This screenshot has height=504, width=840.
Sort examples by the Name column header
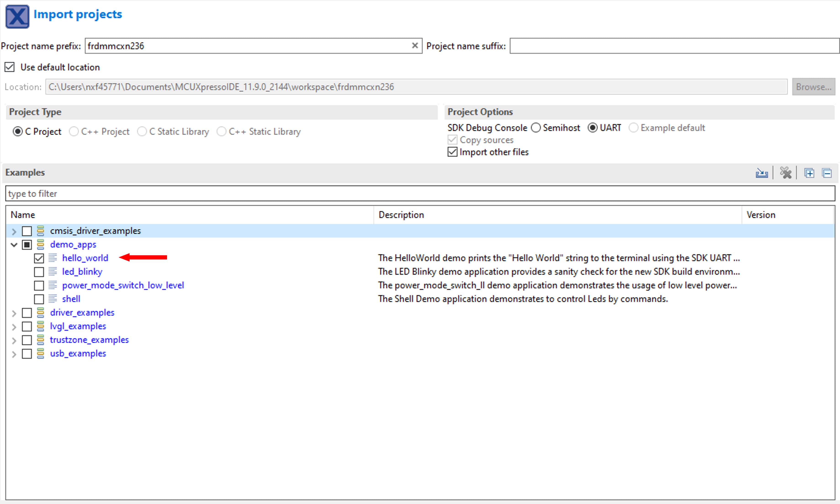pyautogui.click(x=22, y=215)
